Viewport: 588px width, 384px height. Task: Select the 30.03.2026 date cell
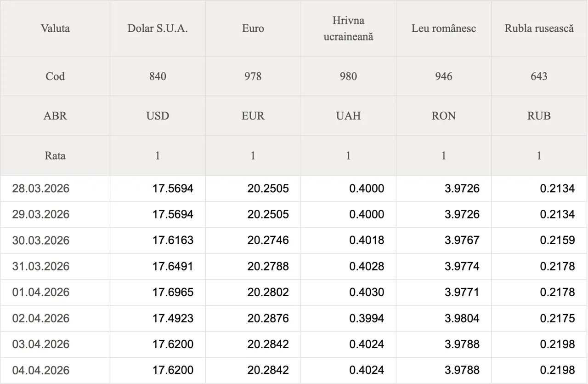tap(41, 241)
